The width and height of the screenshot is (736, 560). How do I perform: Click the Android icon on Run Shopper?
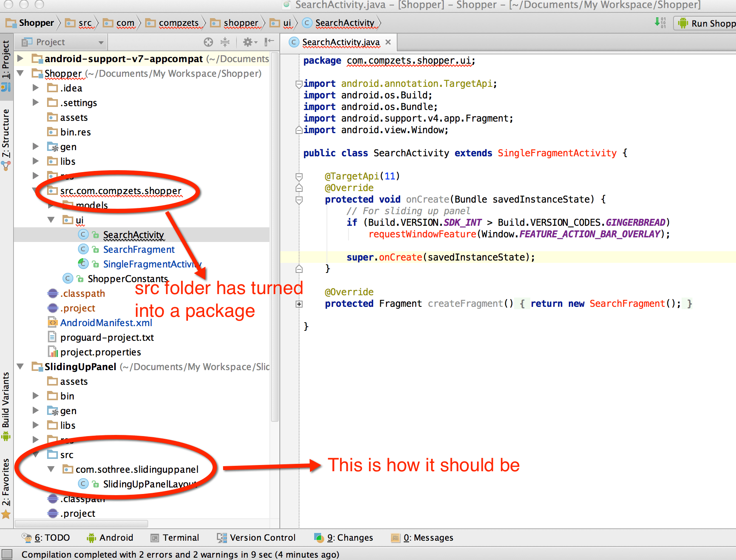click(683, 23)
